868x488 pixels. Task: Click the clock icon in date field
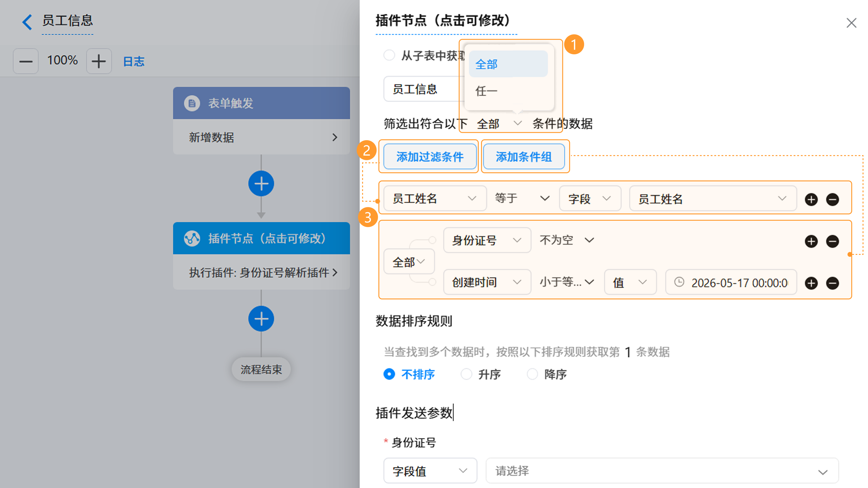point(679,282)
